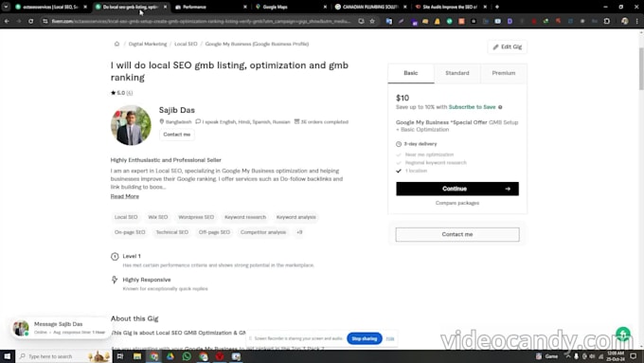The height and width of the screenshot is (363, 644).
Task: Open Chrome three-dot menu
Action: click(637, 21)
